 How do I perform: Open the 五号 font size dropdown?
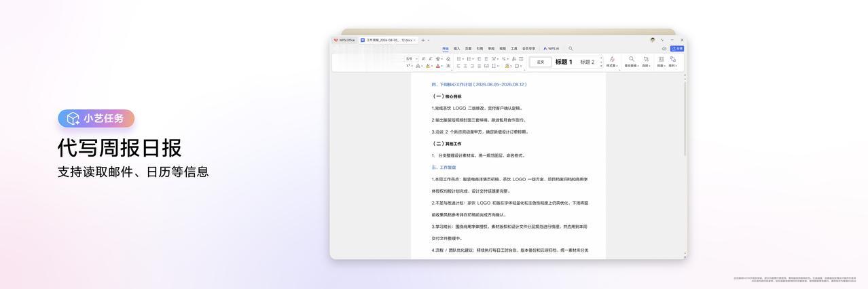coord(412,59)
